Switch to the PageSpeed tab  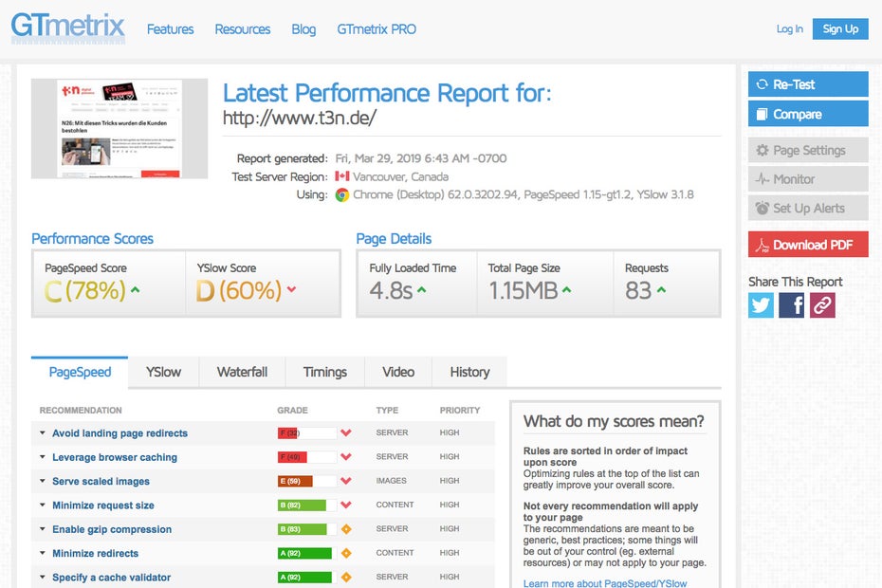point(80,372)
